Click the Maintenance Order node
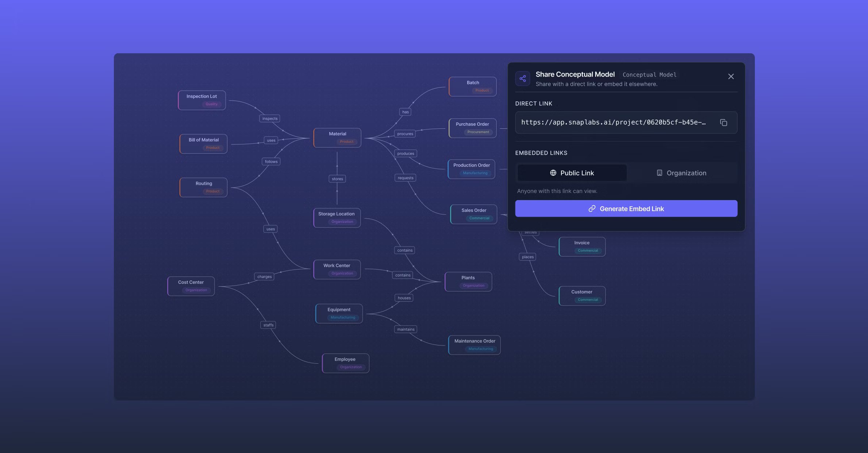The width and height of the screenshot is (868, 453). (x=475, y=345)
